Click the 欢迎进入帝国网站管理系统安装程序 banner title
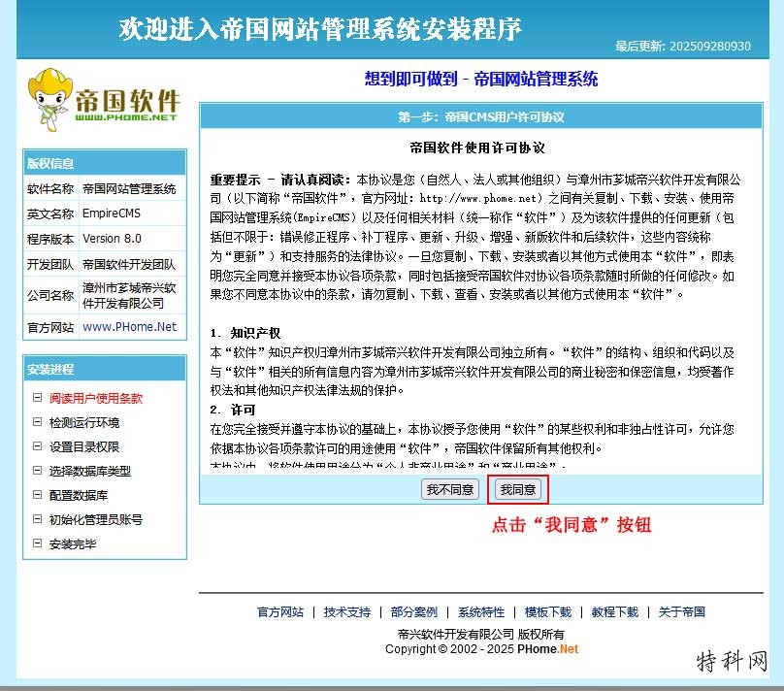This screenshot has width=784, height=691. pyautogui.click(x=320, y=28)
